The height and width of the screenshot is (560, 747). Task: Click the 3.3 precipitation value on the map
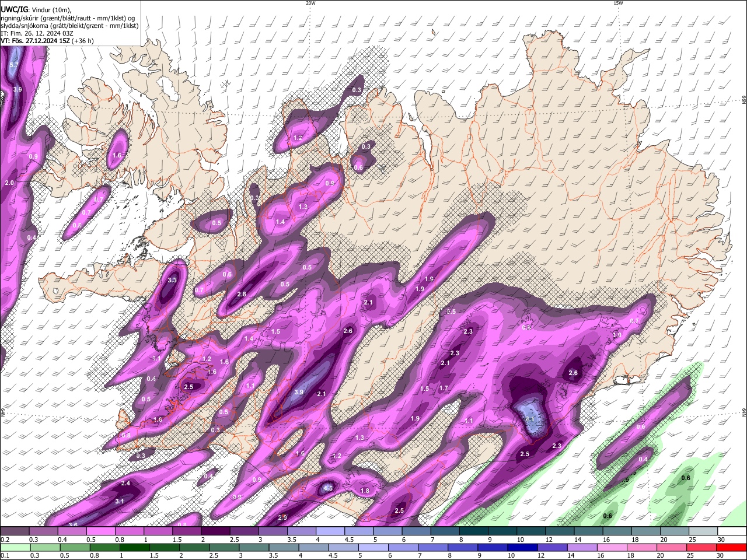(x=172, y=280)
